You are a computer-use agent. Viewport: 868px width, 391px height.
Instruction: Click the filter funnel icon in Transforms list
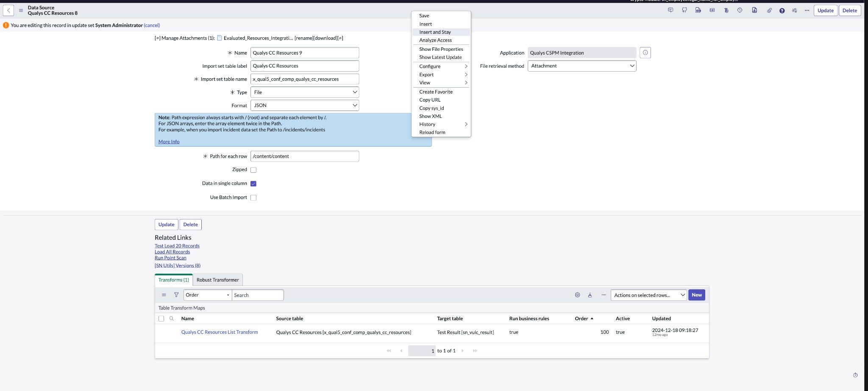tap(176, 295)
